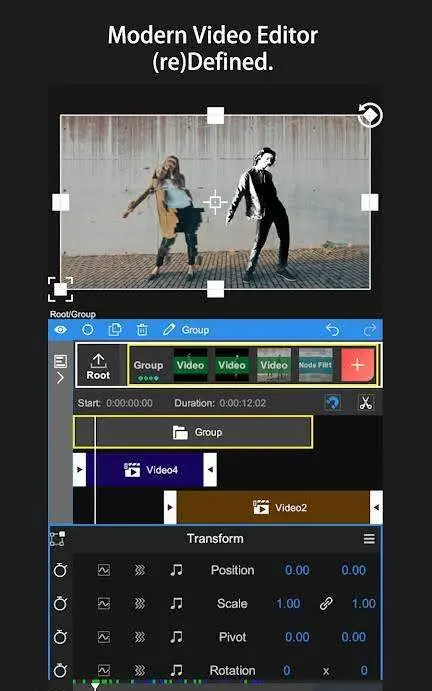Screen dimensions: 432x691
Task: Click the Duration value 0:00:12.02
Action: (242, 403)
